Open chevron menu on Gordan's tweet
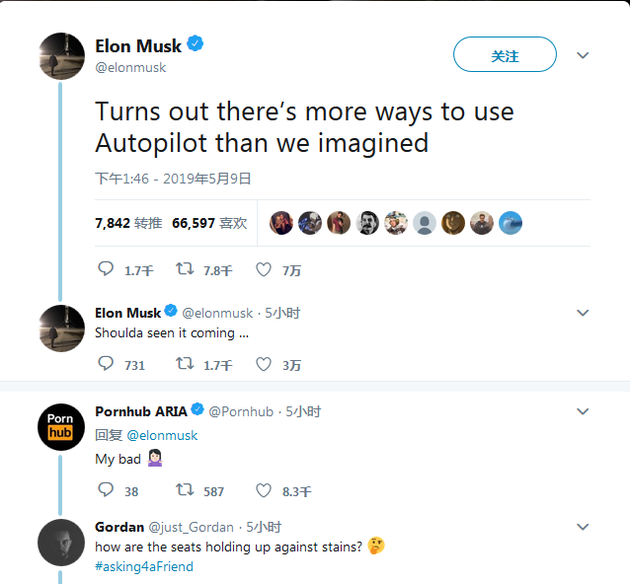Screen dimensions: 630x584 (583, 527)
